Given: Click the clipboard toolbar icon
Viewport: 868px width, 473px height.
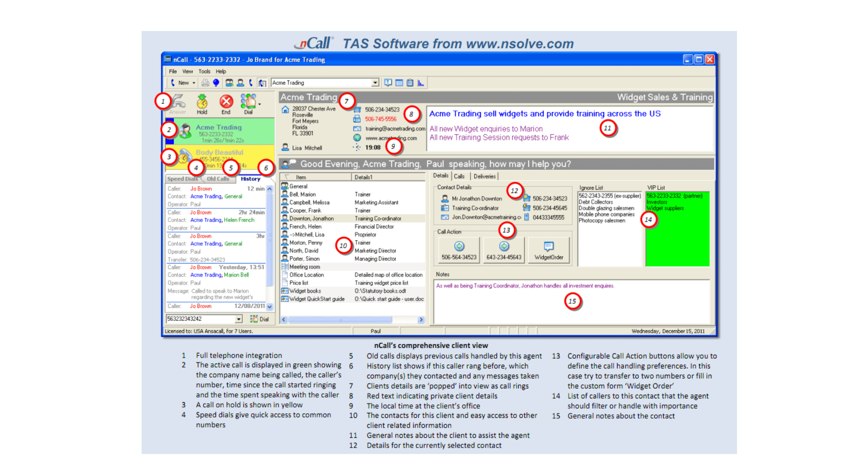Looking at the screenshot, I should click(x=410, y=83).
